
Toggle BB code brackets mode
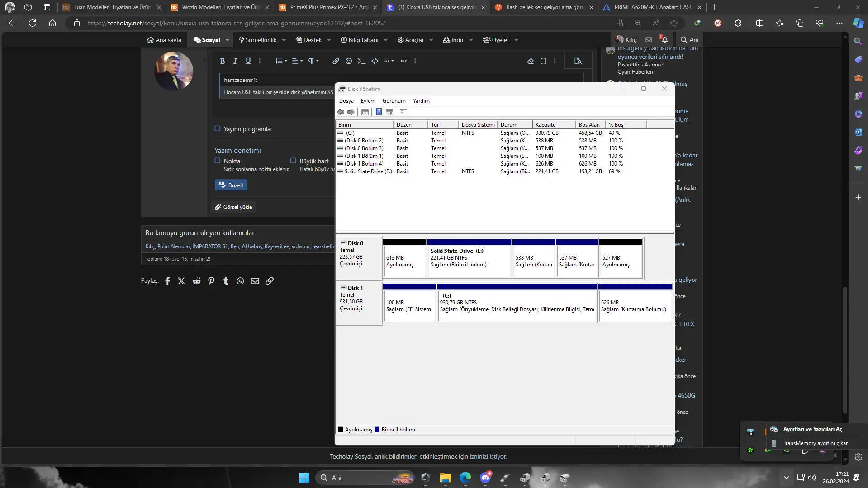543,61
